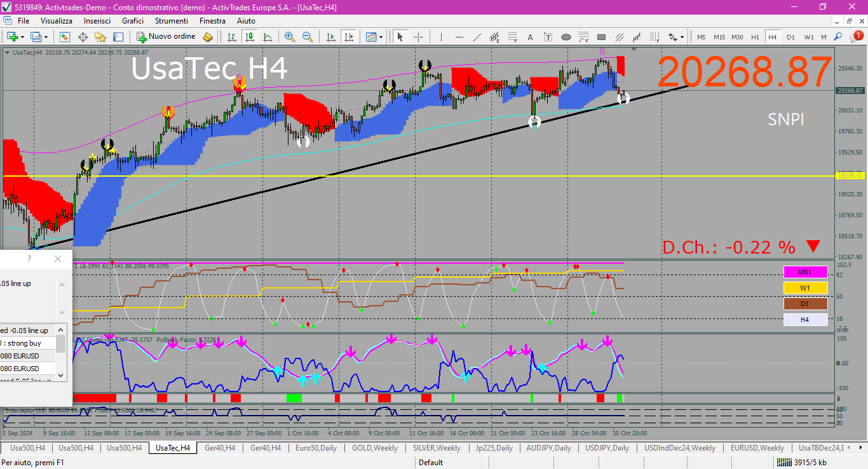868x469 pixels.
Task: Open the Data Window target icon
Action: [83, 37]
